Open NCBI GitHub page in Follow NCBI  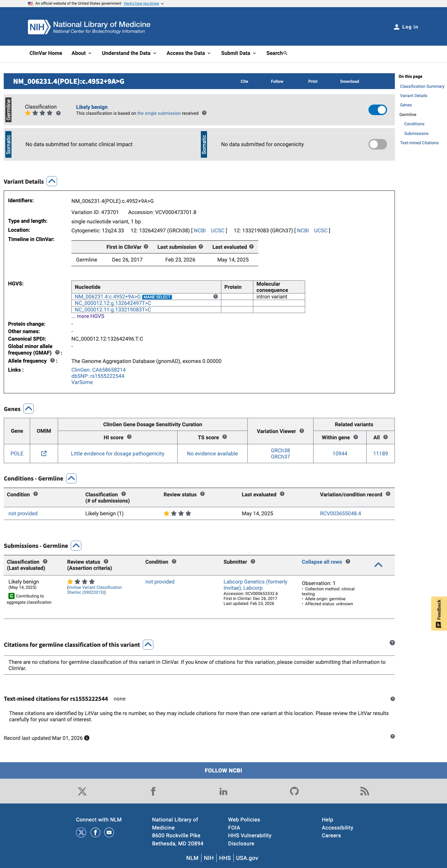(294, 791)
